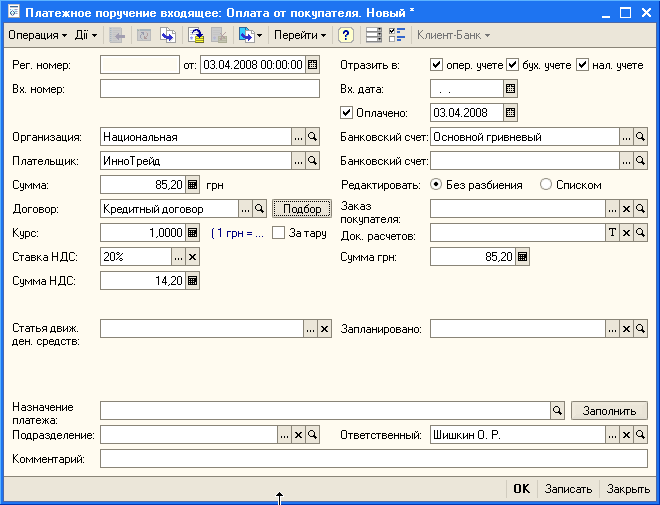This screenshot has width=660, height=505.
Task: Open calendar picker next to document date
Action: tap(312, 65)
